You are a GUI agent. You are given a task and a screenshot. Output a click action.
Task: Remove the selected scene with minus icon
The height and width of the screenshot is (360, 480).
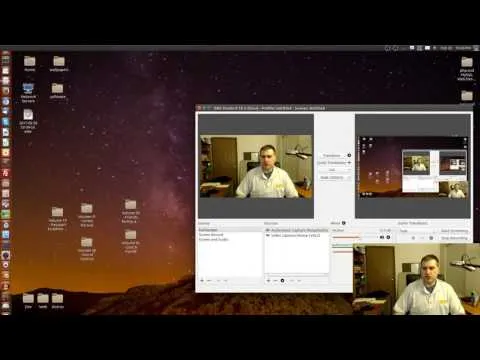(209, 281)
